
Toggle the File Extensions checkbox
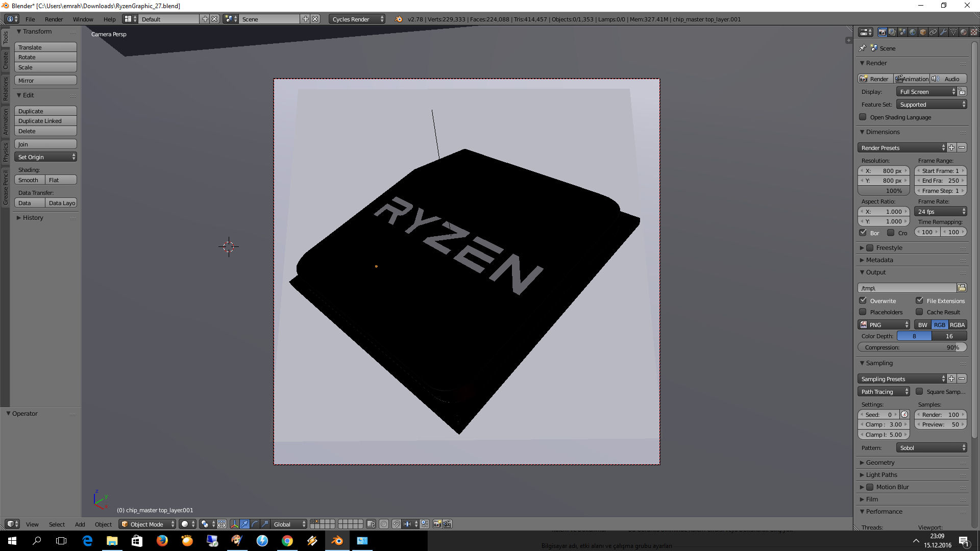click(x=919, y=300)
